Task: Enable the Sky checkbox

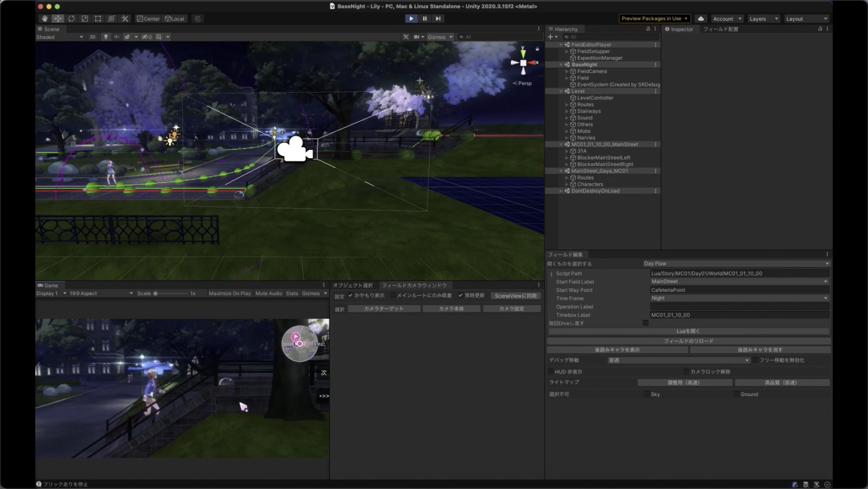Action: [x=646, y=394]
